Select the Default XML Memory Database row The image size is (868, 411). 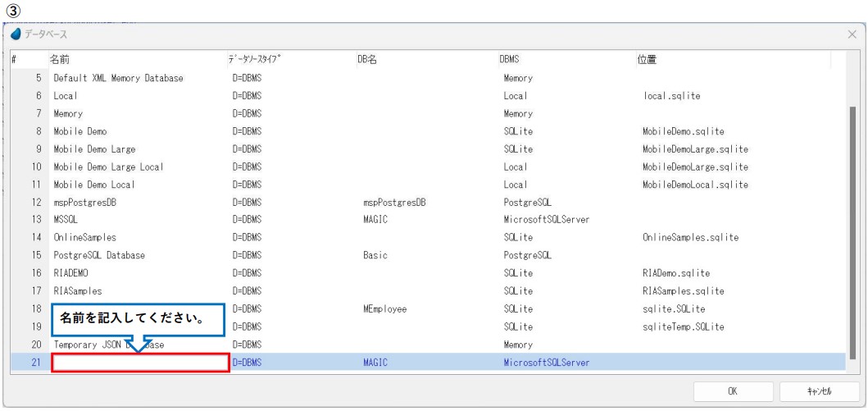pos(118,79)
